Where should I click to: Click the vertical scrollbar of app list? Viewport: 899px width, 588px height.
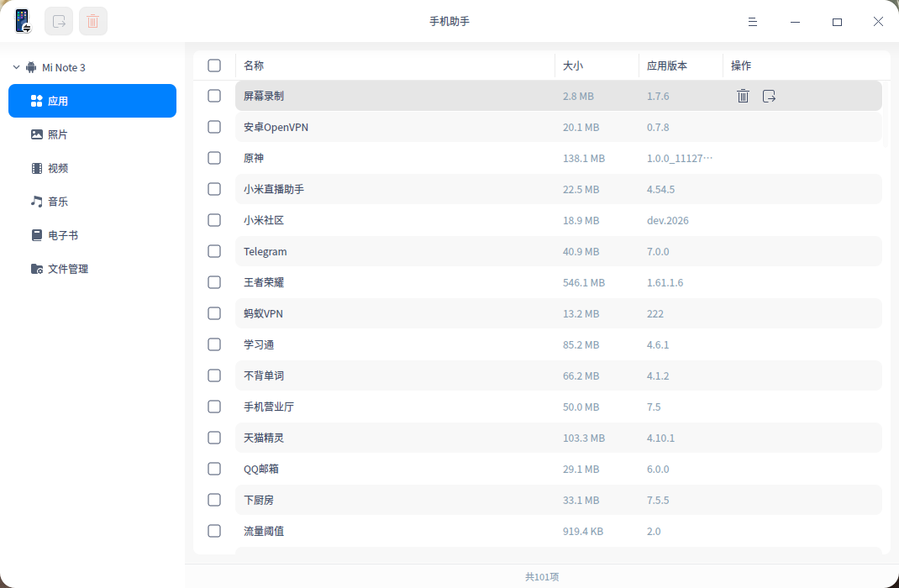887,114
